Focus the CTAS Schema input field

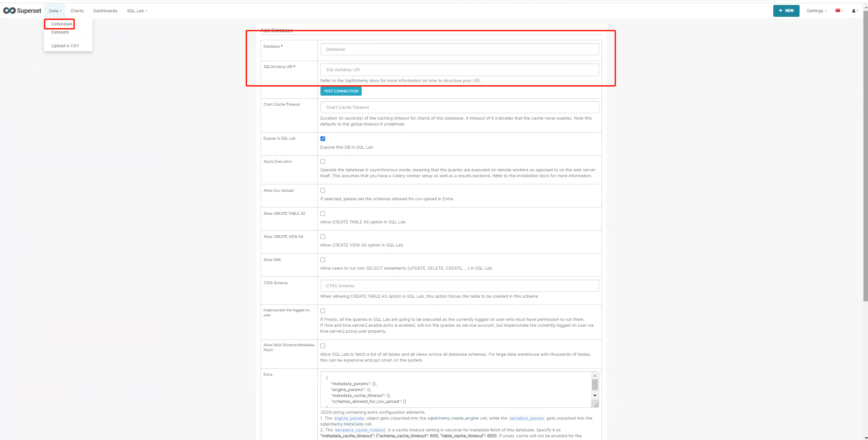460,286
